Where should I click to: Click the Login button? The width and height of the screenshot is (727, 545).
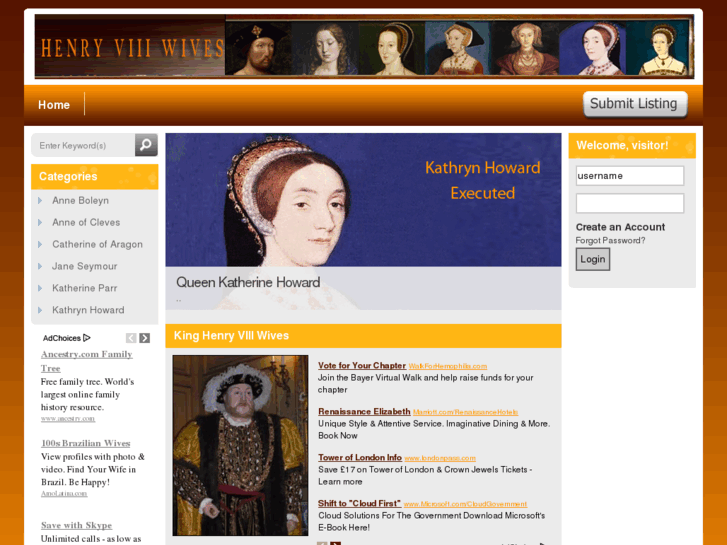[x=593, y=259]
